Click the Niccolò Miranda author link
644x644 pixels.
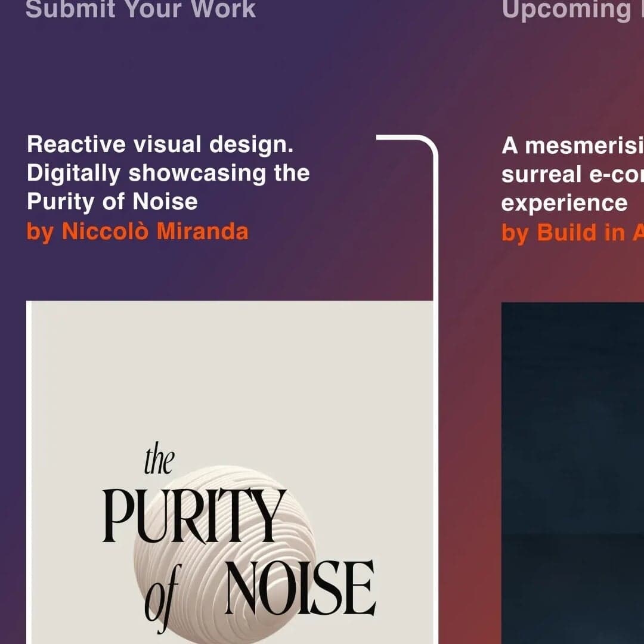click(x=156, y=232)
